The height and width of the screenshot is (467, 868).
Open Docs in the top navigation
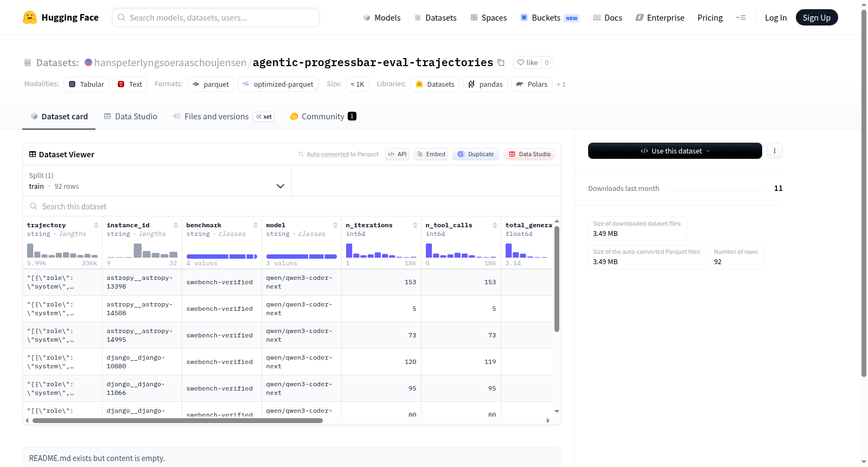608,17
